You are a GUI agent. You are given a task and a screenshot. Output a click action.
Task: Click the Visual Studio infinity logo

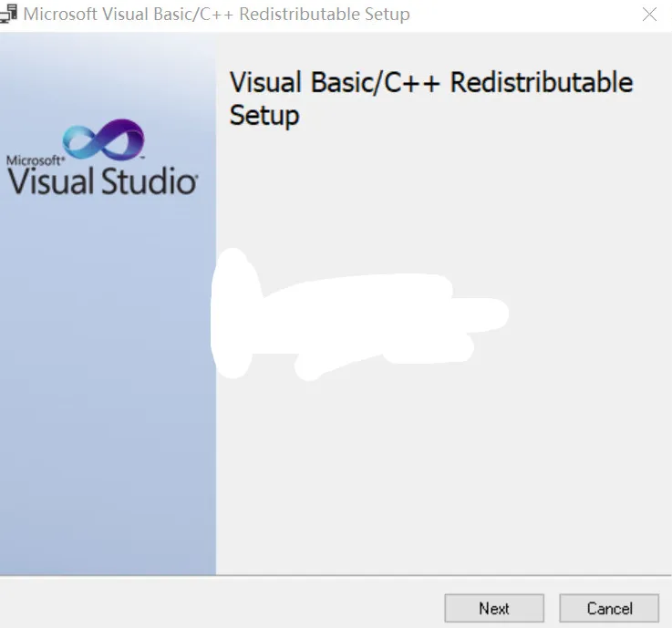click(x=103, y=139)
